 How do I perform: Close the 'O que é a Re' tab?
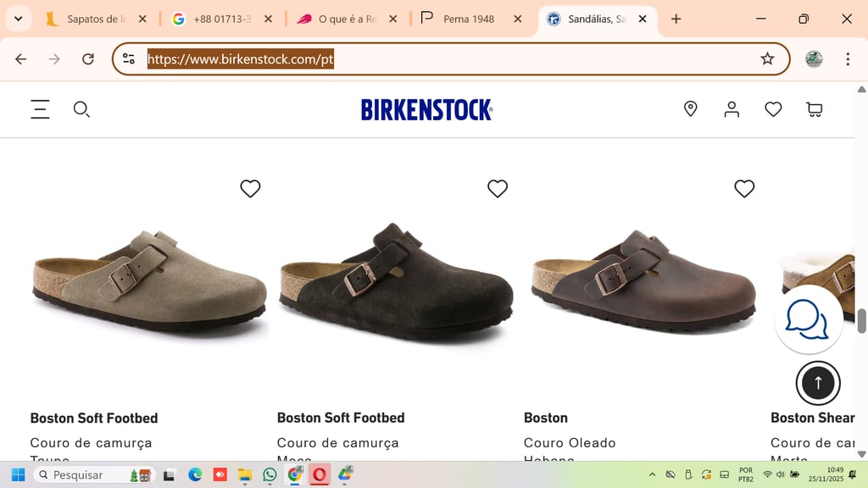tap(392, 19)
